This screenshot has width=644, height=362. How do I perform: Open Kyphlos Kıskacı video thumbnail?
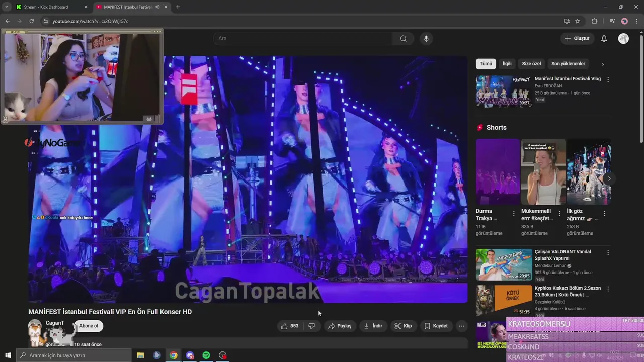[504, 301]
